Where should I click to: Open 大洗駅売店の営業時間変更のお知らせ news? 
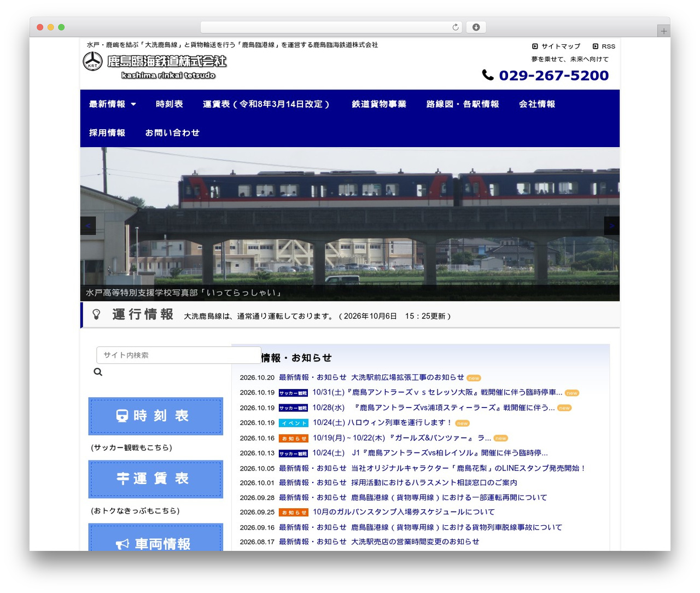415,542
